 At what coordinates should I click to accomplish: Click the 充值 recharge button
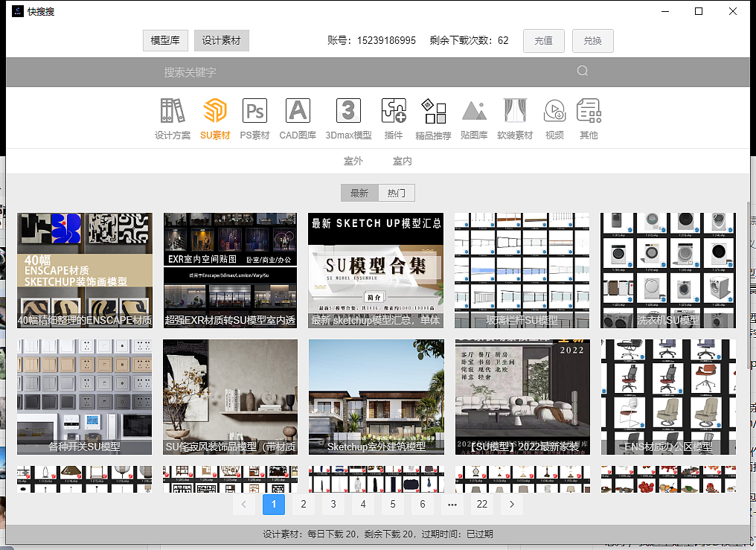(543, 41)
